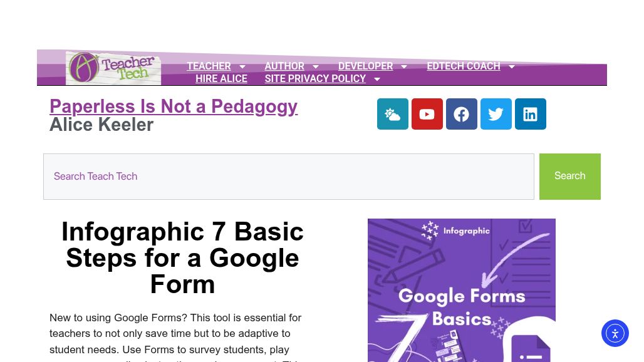Screen dimensions: 644x362
Task: Open the LinkedIn profile icon
Action: [531, 114]
